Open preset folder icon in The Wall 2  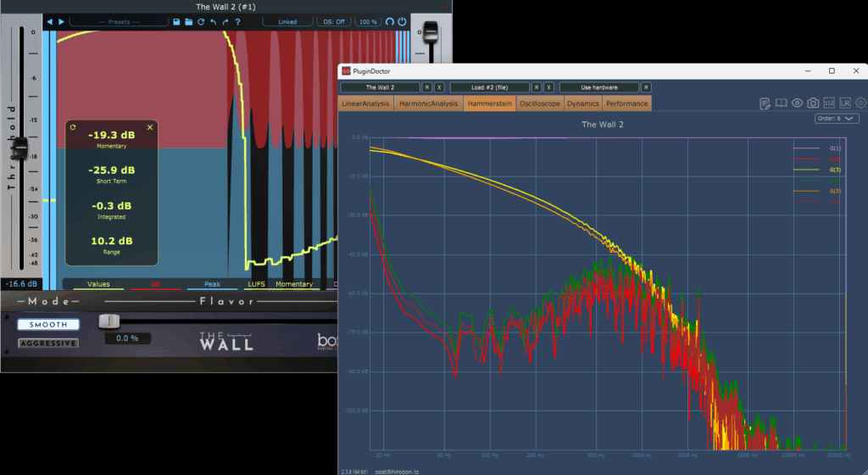pos(188,21)
